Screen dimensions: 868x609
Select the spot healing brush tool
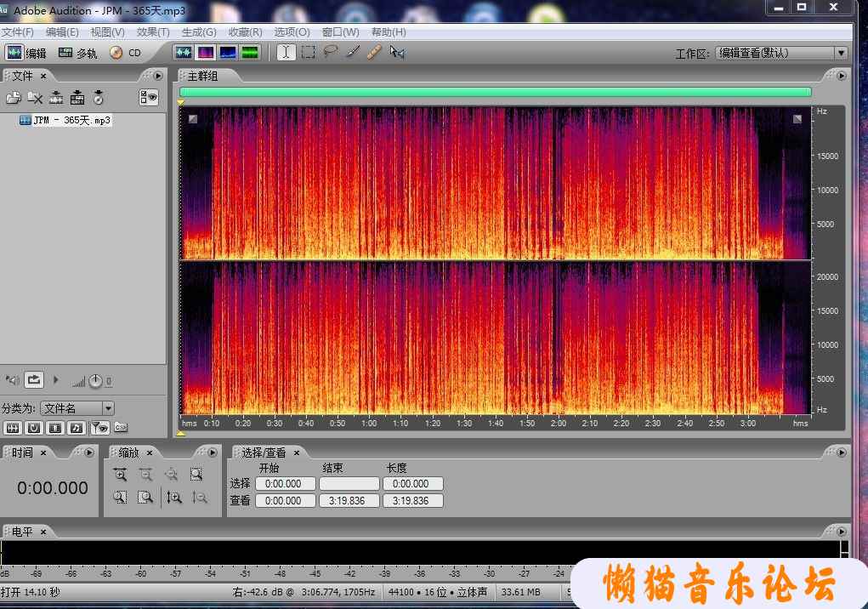(x=374, y=53)
